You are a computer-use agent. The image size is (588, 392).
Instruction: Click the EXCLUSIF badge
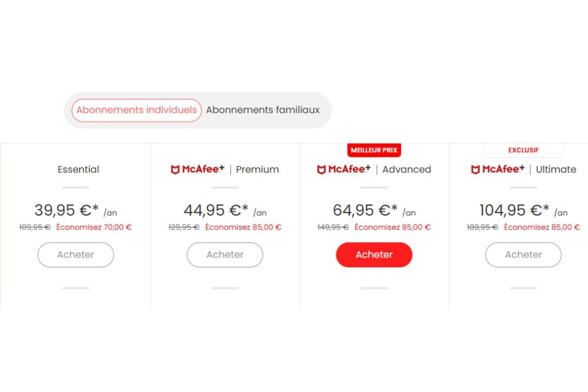click(523, 150)
